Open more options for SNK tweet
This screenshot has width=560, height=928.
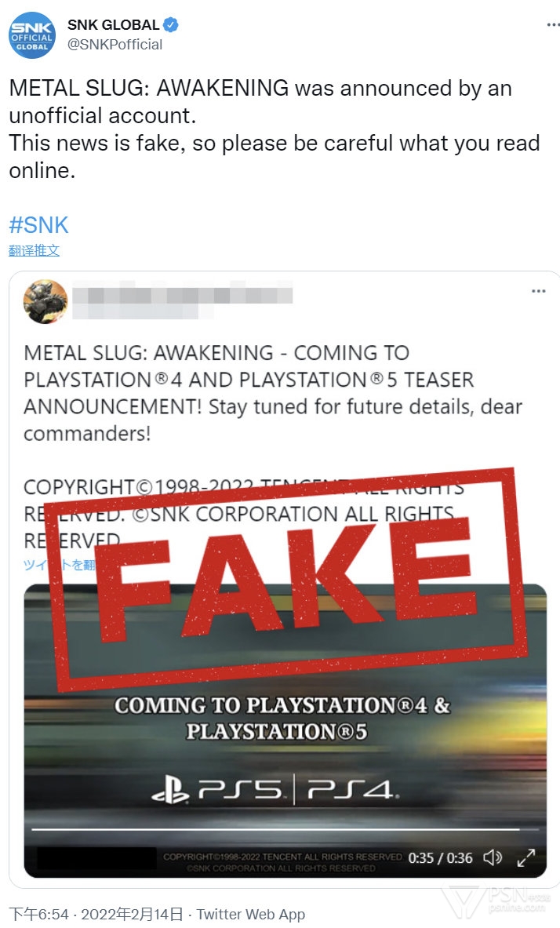(x=553, y=25)
